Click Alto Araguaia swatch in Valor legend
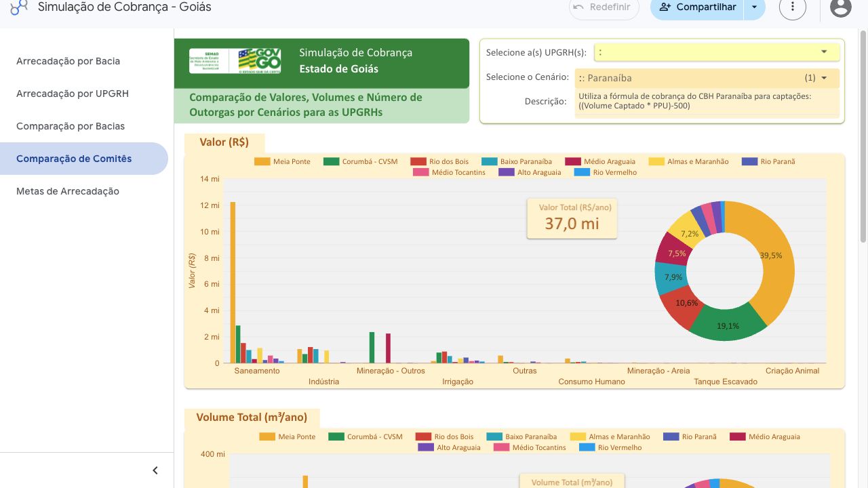This screenshot has width=868, height=488. point(507,172)
